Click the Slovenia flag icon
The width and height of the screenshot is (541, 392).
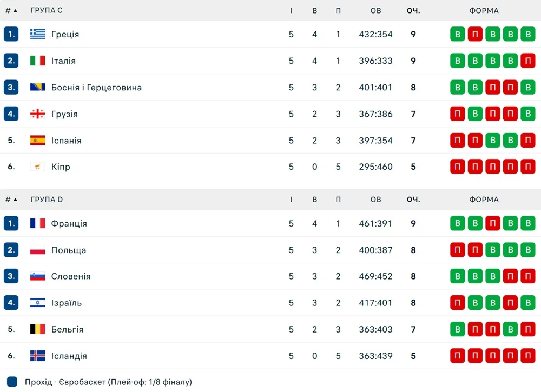pos(37,276)
